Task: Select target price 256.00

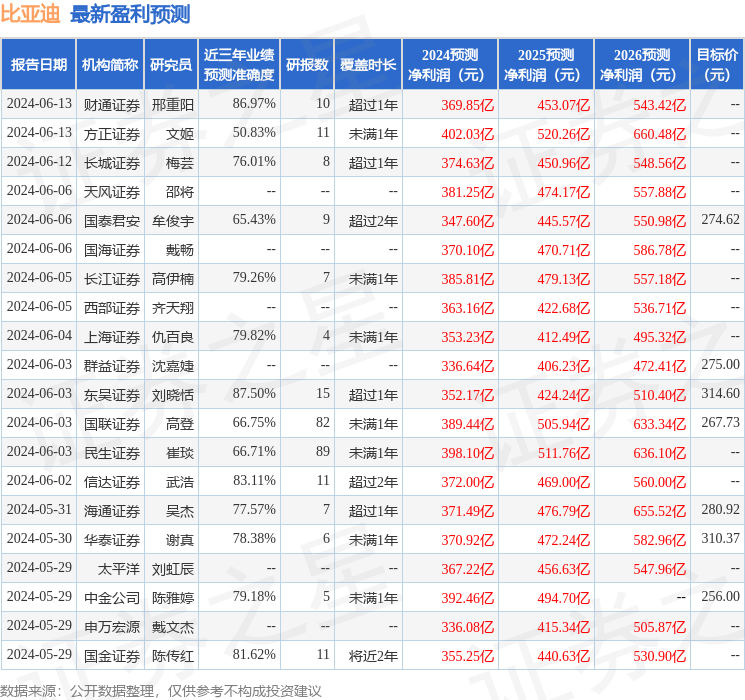Action: click(721, 596)
